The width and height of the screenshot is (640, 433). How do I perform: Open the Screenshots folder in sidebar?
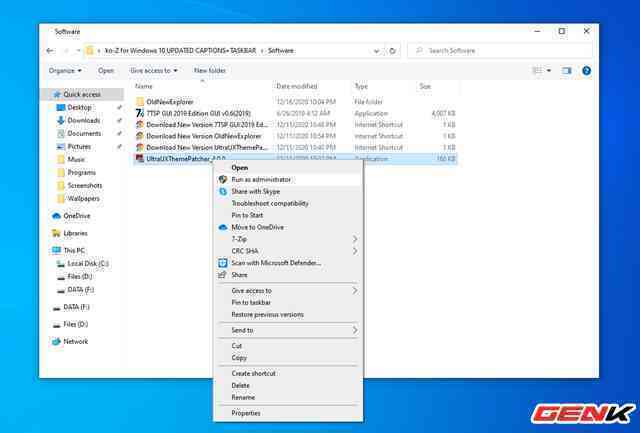coord(84,186)
